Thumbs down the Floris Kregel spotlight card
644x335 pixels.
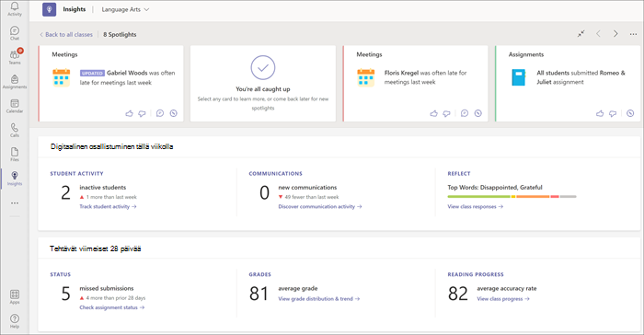click(x=446, y=113)
